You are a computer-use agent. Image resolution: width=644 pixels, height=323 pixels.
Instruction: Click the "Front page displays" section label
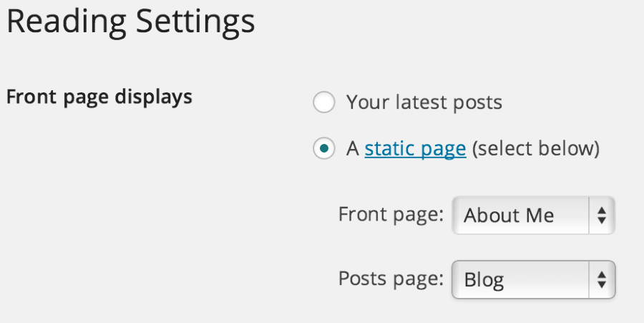point(99,97)
